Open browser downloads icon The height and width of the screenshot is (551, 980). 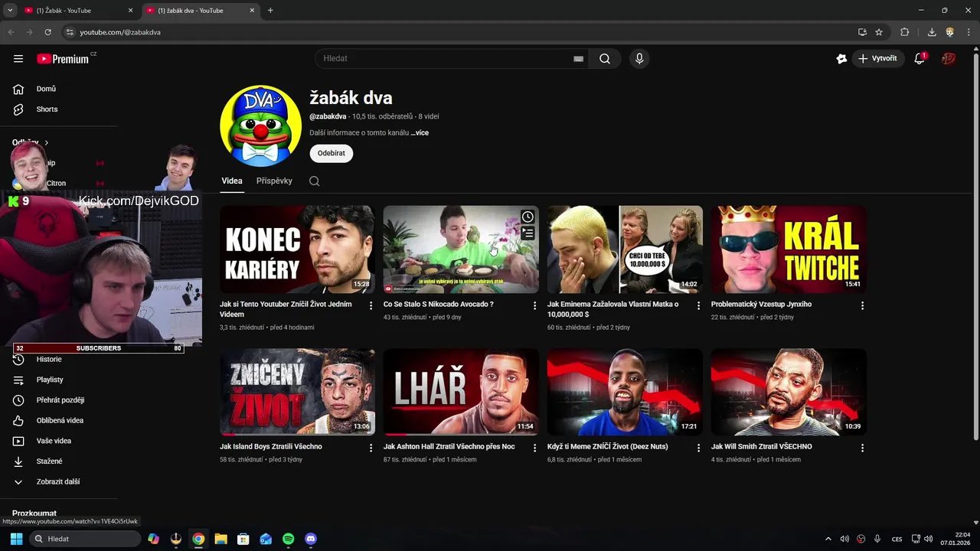[932, 32]
